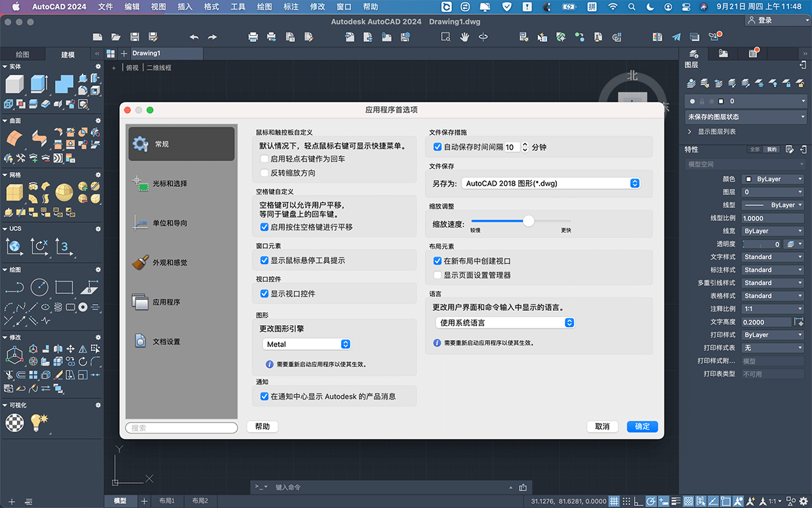Open the 外观和感觉 paintbrush category
This screenshot has width=812, height=508.
click(x=181, y=262)
